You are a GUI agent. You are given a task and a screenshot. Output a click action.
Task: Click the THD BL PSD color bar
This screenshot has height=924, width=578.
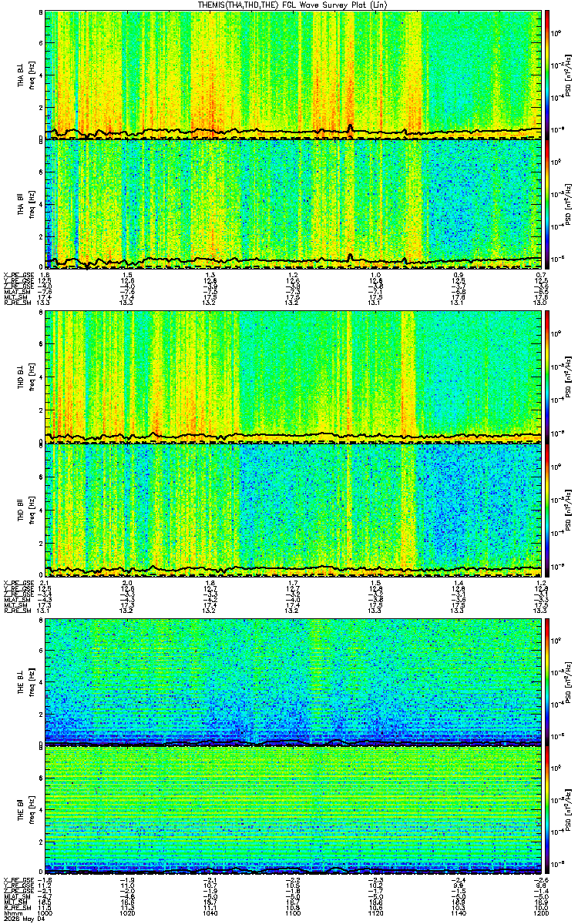[x=547, y=376]
